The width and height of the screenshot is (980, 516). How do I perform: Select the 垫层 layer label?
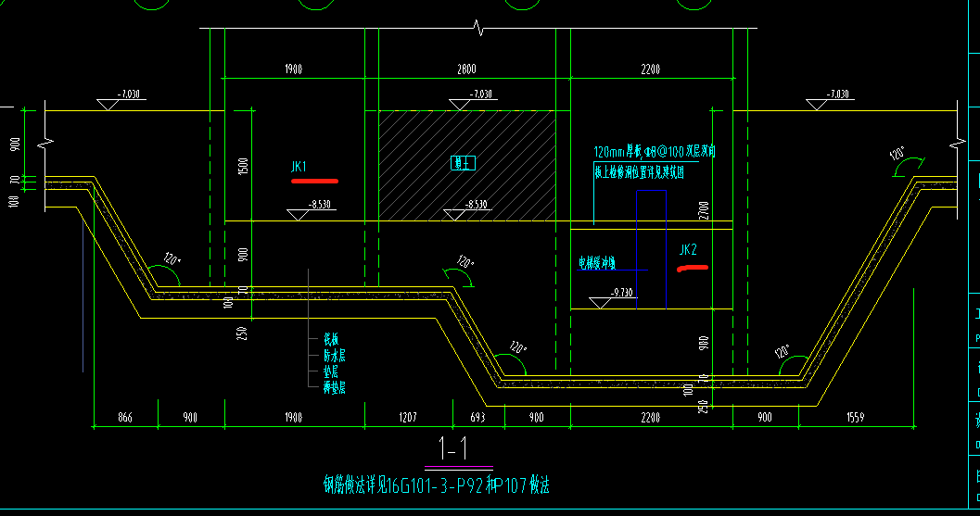[331, 371]
